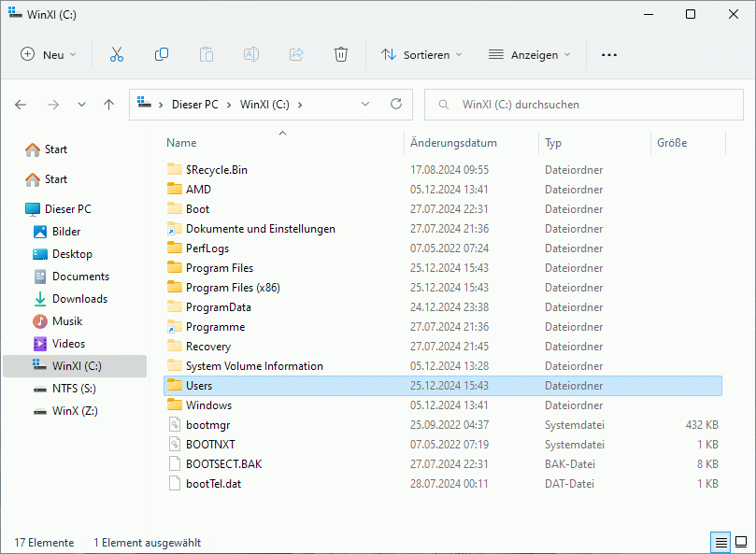Select the BOOTNXT system file

(x=443, y=445)
